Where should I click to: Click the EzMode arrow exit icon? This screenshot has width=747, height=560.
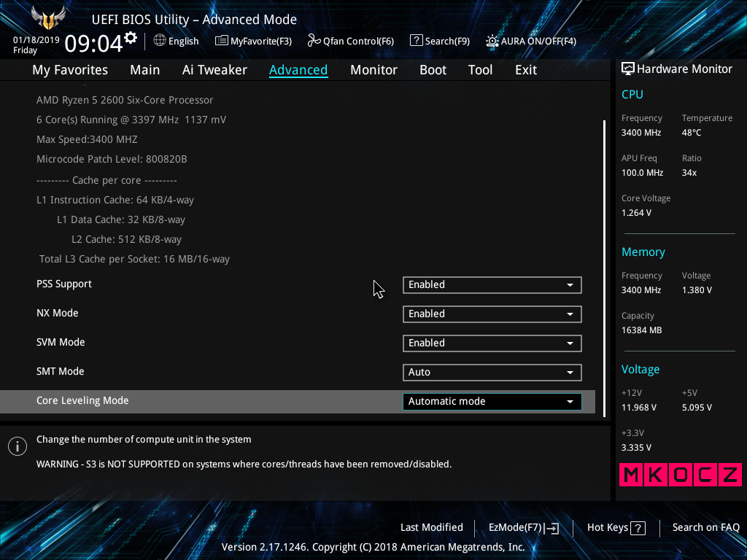(x=551, y=528)
